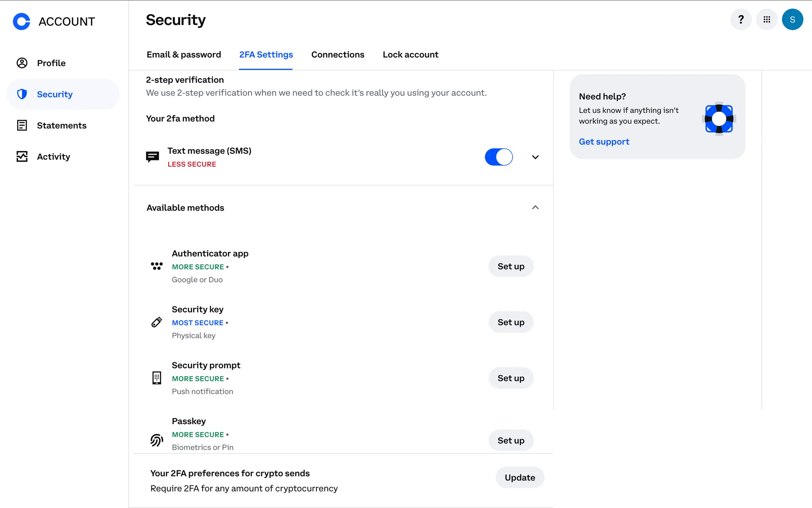Click the Activity chart icon

click(x=22, y=157)
